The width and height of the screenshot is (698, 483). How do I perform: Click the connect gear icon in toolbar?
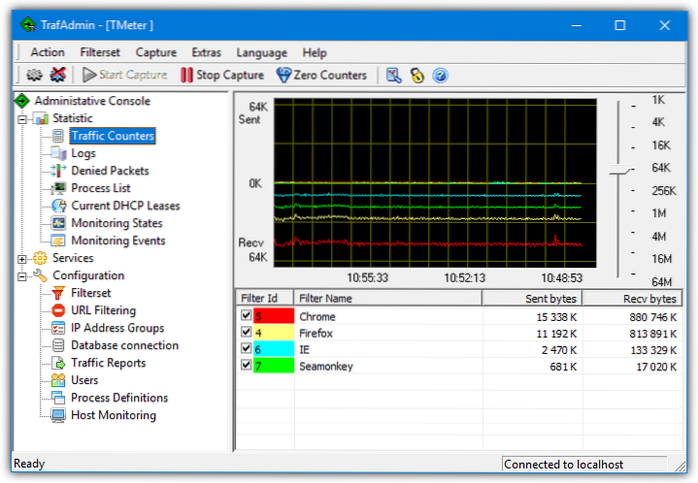pos(33,75)
